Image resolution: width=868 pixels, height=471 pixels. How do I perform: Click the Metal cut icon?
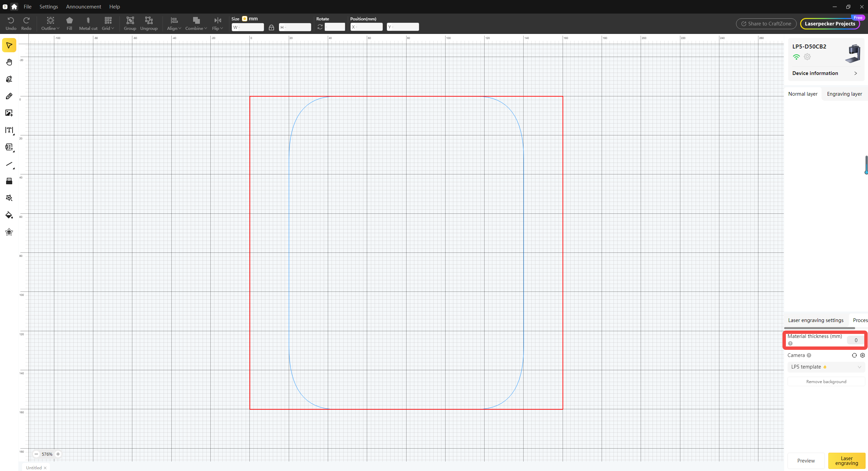point(88,23)
